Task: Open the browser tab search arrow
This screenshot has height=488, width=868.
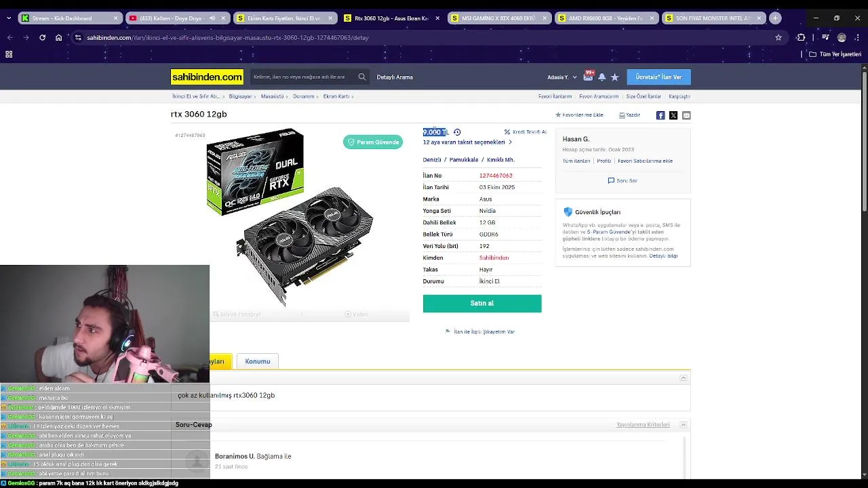Action: tap(8, 18)
